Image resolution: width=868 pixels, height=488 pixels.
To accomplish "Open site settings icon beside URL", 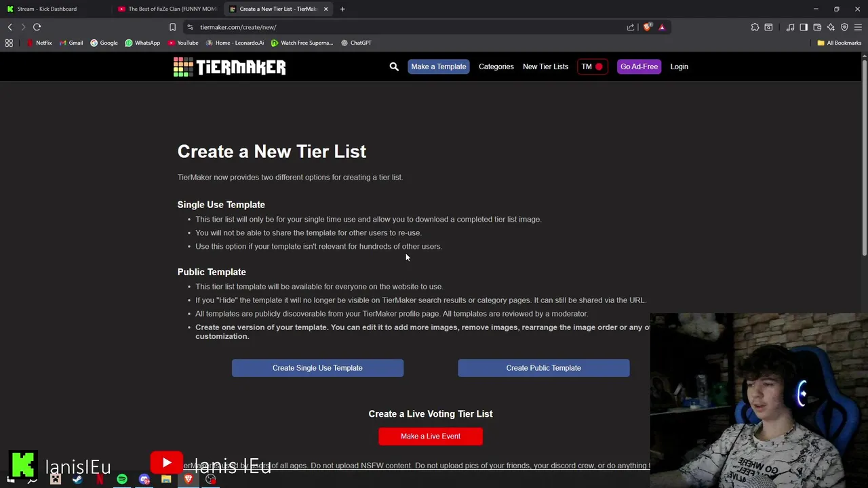I will point(191,27).
